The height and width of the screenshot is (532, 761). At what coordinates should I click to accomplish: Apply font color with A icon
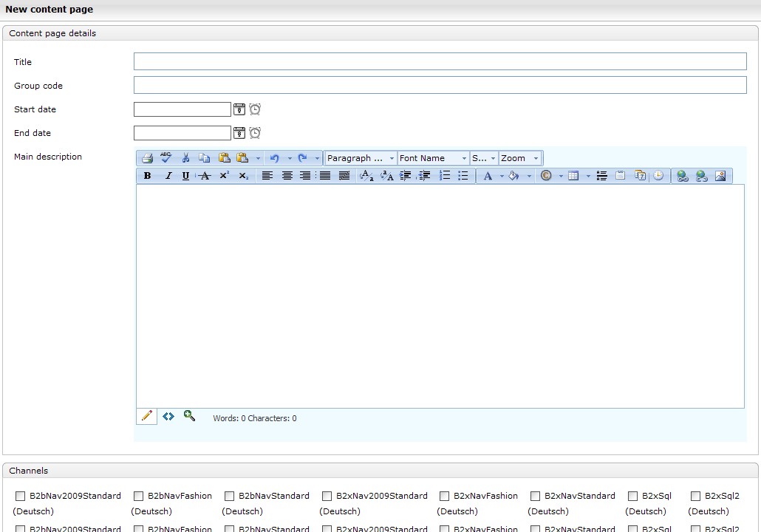coord(488,176)
